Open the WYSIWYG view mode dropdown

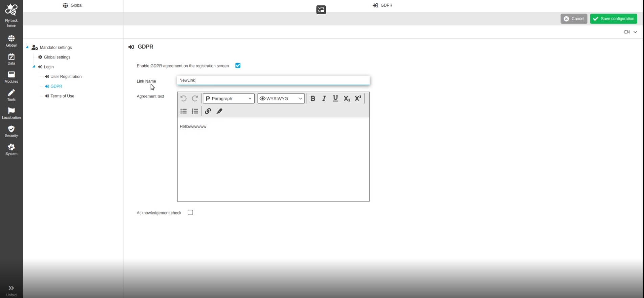[x=281, y=98]
